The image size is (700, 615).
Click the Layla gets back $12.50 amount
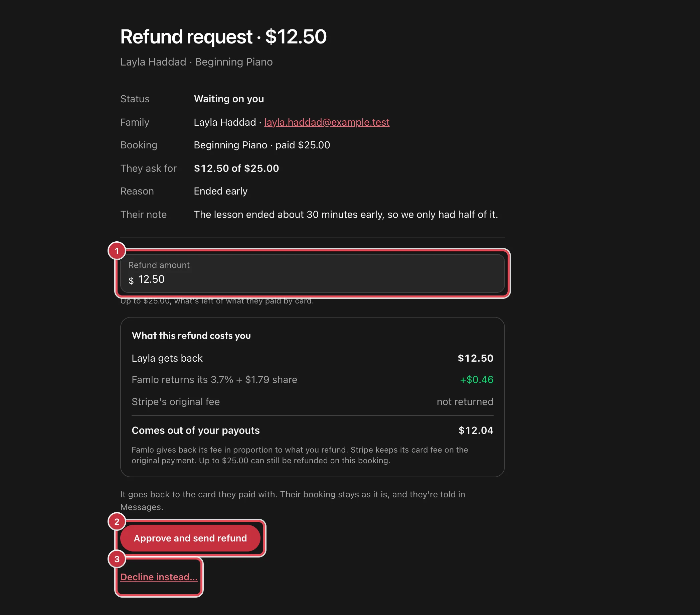475,358
